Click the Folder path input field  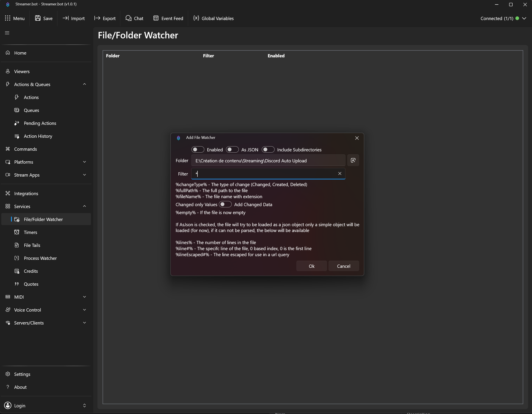[268, 161]
